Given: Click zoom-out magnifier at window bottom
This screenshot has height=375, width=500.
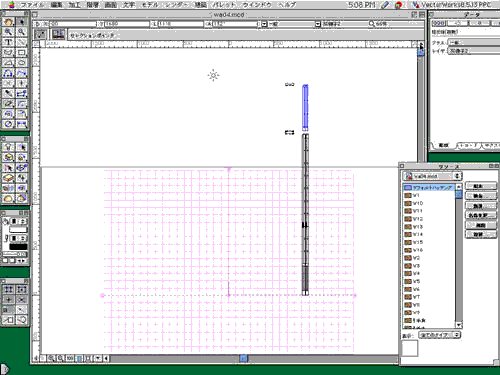Looking at the screenshot, I should pos(60,358).
